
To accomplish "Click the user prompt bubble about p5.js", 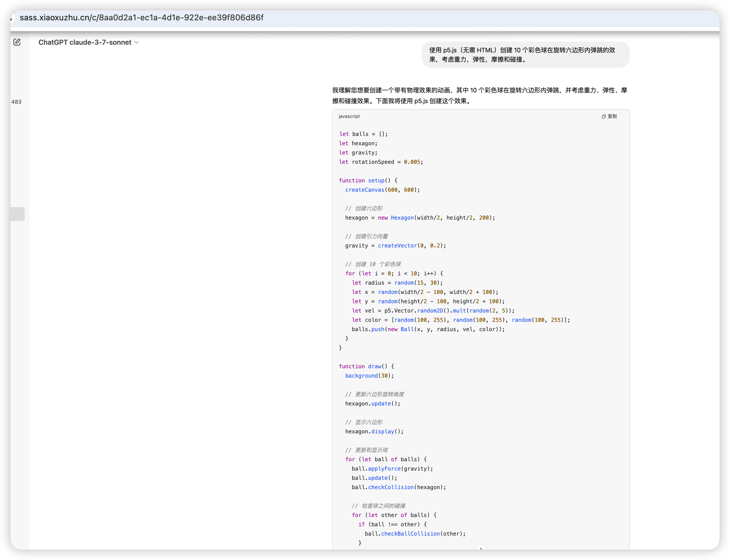I will [525, 55].
